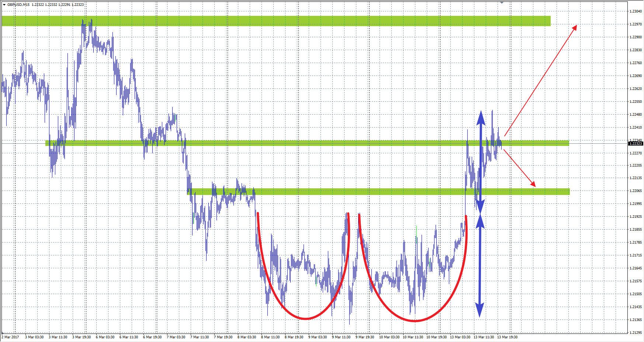Click the 1.22410 price axis label
The width and height of the screenshot is (644, 342).
coord(636,128)
